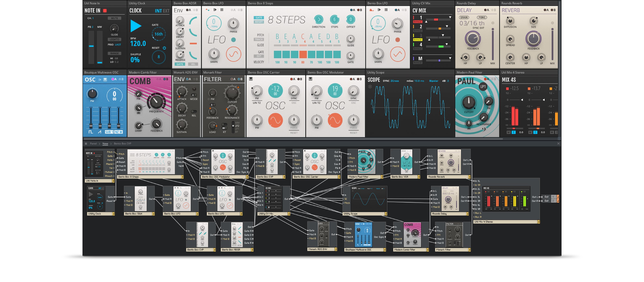Select the square wave icon on Multiwave OSC
Image resolution: width=644 pixels, height=282 pixels.
pyautogui.click(x=91, y=132)
